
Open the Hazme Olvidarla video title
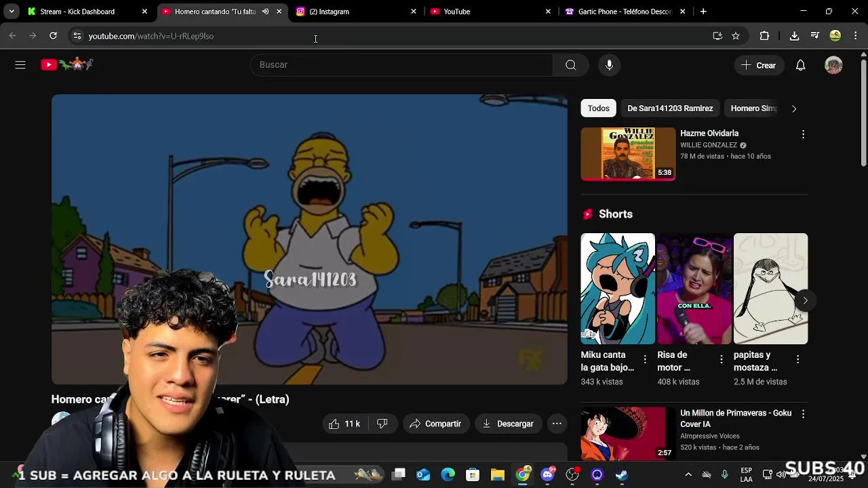tap(709, 134)
